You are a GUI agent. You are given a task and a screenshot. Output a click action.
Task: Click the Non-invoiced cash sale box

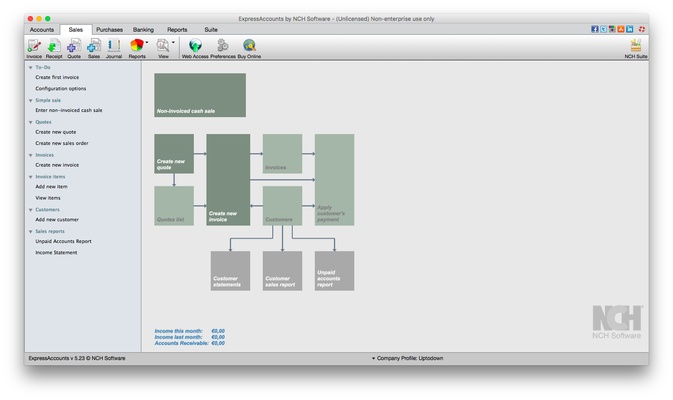pyautogui.click(x=200, y=95)
